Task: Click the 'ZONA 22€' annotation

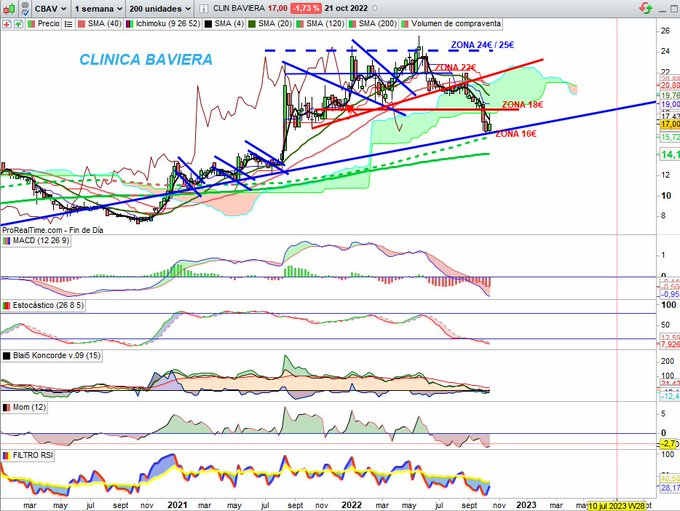Action: 455,67
